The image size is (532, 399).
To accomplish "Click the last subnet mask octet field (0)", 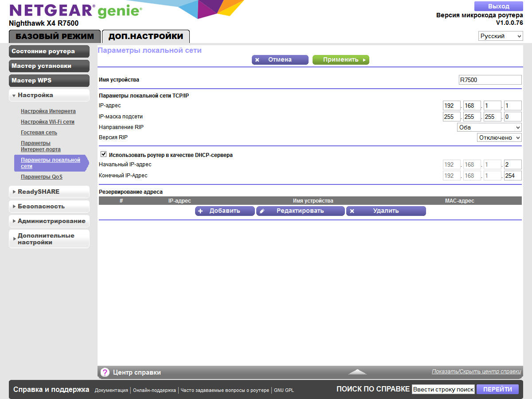I will (x=513, y=117).
